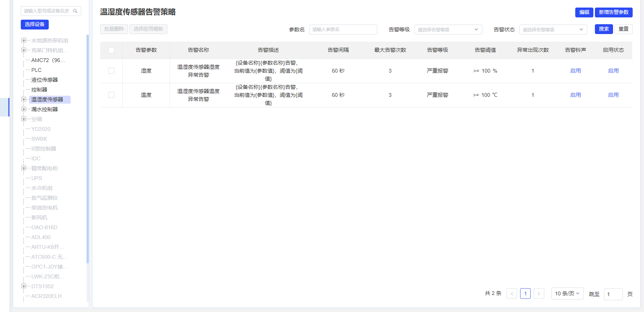Screen dimensions: 644x312
Task: Expand the 漏水控制器 tree node
Action: tap(24, 109)
